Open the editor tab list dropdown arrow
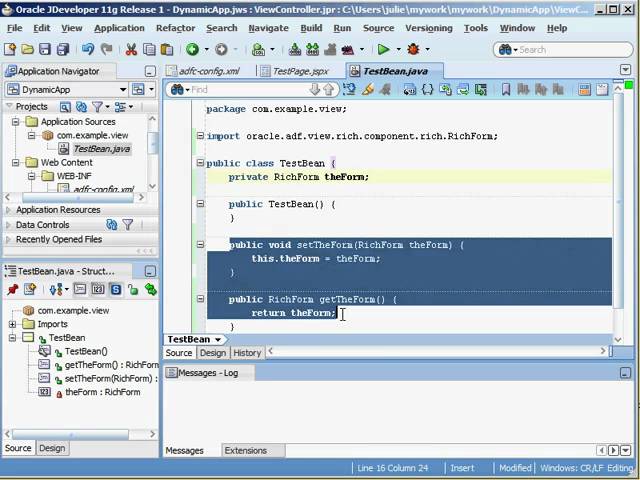The image size is (640, 480). click(x=625, y=70)
